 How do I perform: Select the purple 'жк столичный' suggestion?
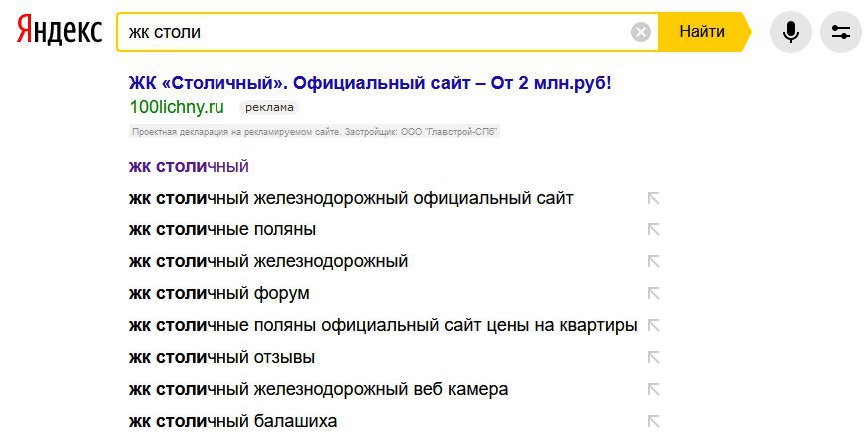[x=189, y=167]
